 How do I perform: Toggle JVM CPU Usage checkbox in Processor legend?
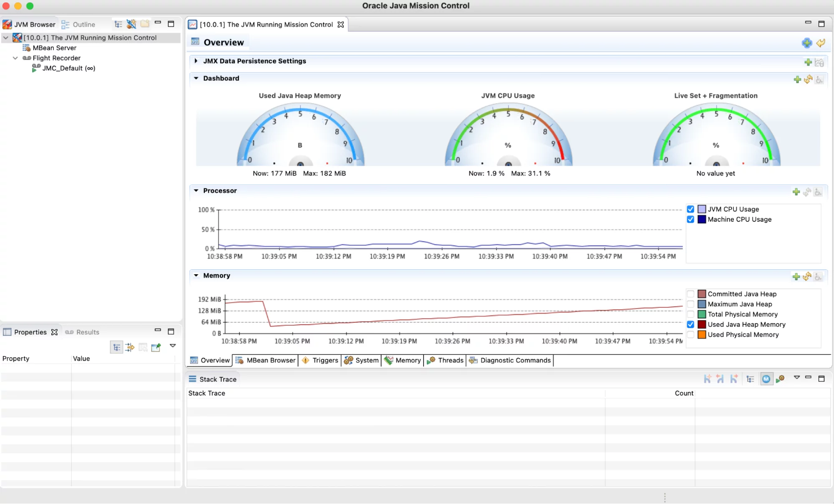coord(690,209)
